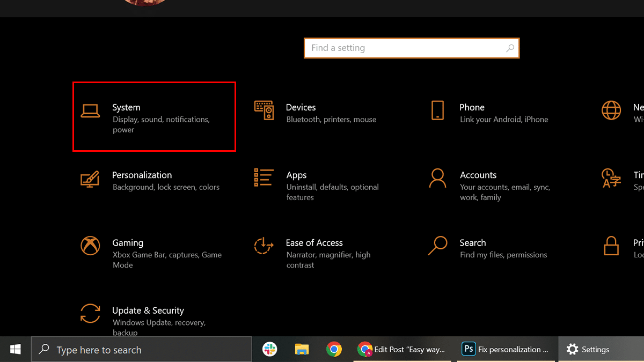Image resolution: width=644 pixels, height=362 pixels.
Task: Switch to the Photoshop taskbar window
Action: click(506, 350)
